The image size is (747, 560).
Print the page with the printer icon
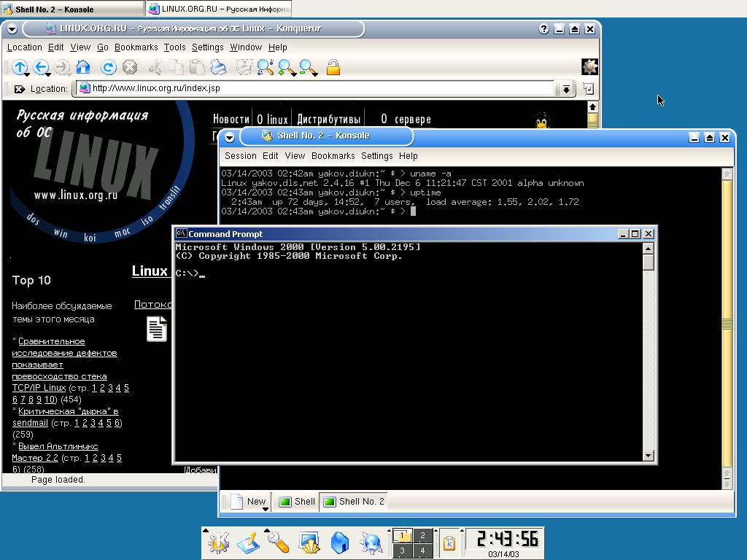(x=218, y=67)
